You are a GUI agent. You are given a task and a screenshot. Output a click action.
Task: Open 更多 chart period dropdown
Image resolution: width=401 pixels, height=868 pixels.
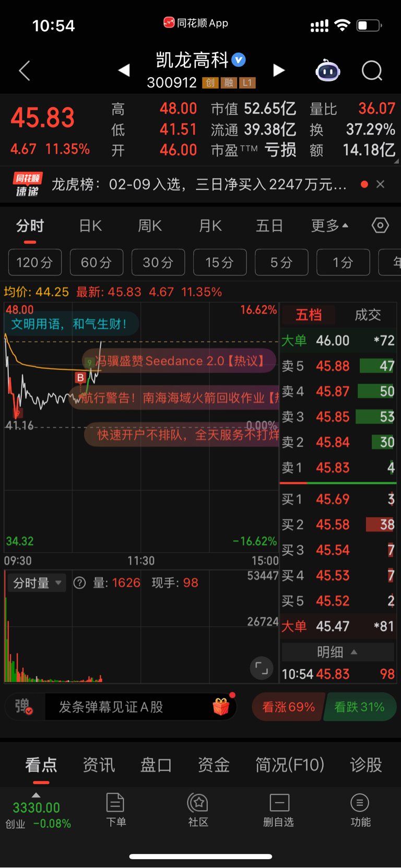(330, 225)
